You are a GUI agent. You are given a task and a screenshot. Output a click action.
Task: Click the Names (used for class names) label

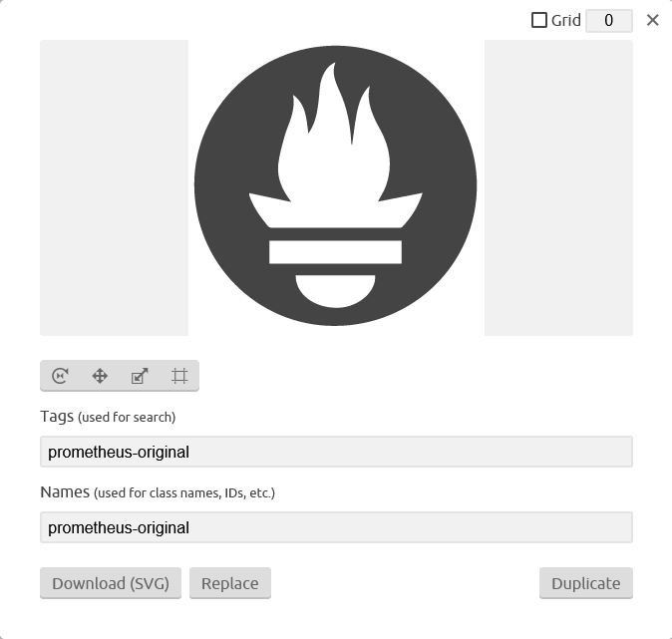158,492
